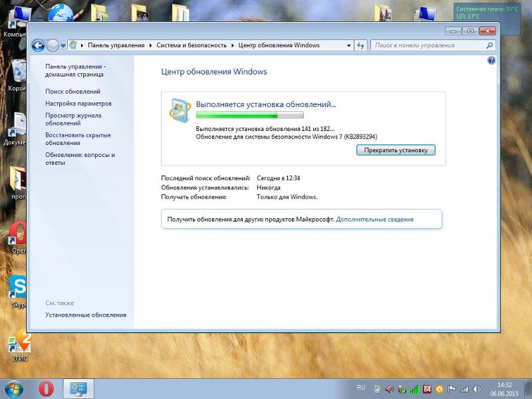This screenshot has width=532, height=399.
Task: Expand arrow before Система и безопасность breadcrumb
Action: pyautogui.click(x=151, y=45)
